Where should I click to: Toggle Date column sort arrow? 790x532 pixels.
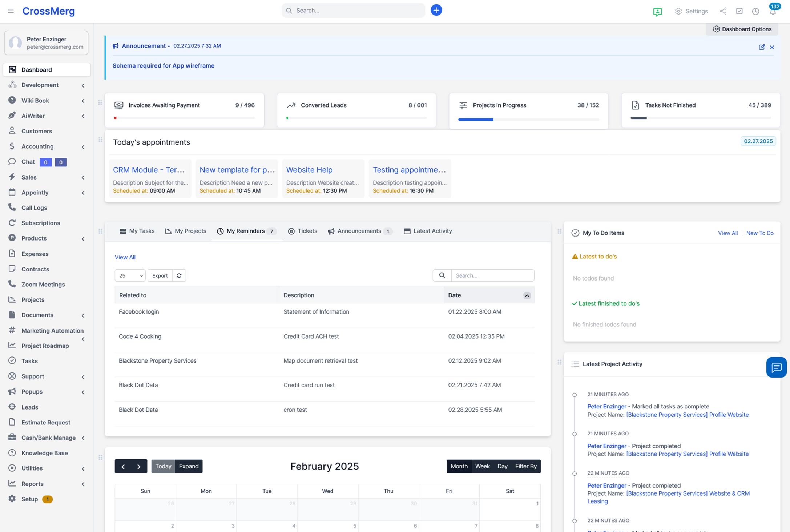point(527,295)
